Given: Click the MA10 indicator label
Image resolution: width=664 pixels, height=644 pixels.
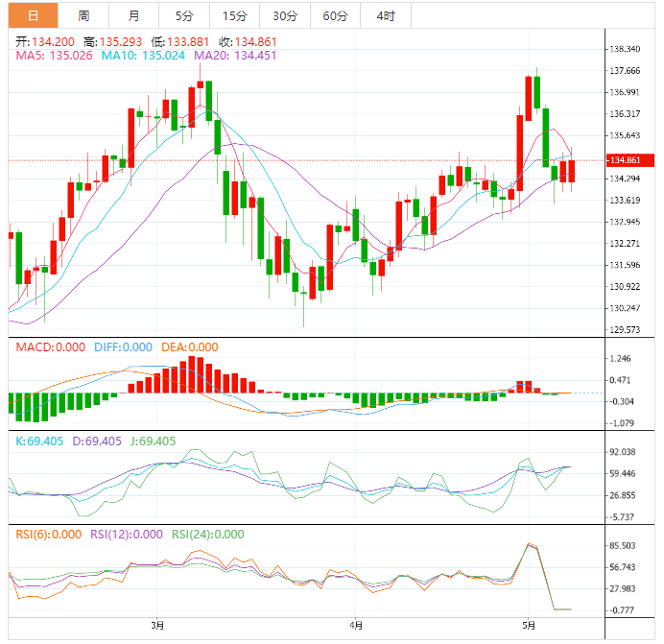Looking at the screenshot, I should click(x=137, y=56).
